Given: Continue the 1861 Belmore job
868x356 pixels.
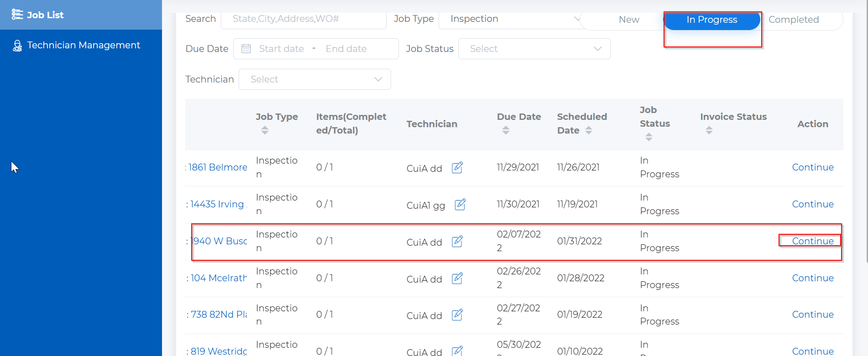Looking at the screenshot, I should (813, 167).
